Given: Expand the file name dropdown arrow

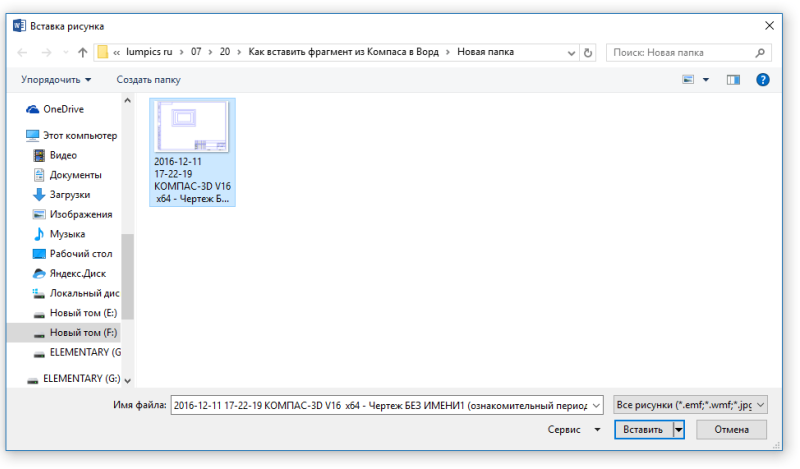Looking at the screenshot, I should [596, 405].
